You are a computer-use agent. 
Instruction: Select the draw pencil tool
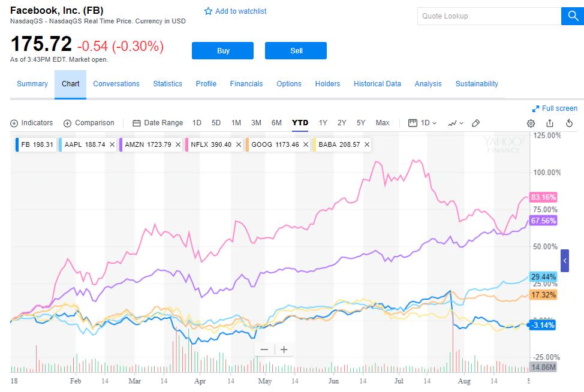point(475,123)
